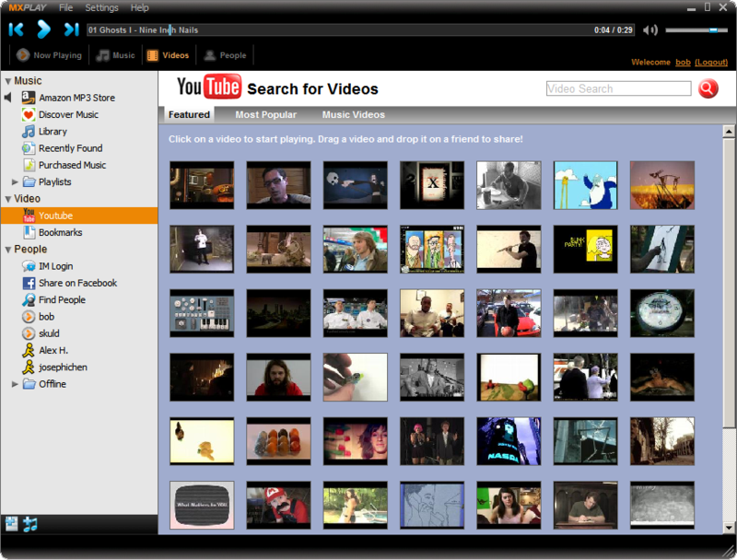Screen dimensions: 737x560
Task: Click the add music note icon in the bottom bar
Action: click(30, 523)
